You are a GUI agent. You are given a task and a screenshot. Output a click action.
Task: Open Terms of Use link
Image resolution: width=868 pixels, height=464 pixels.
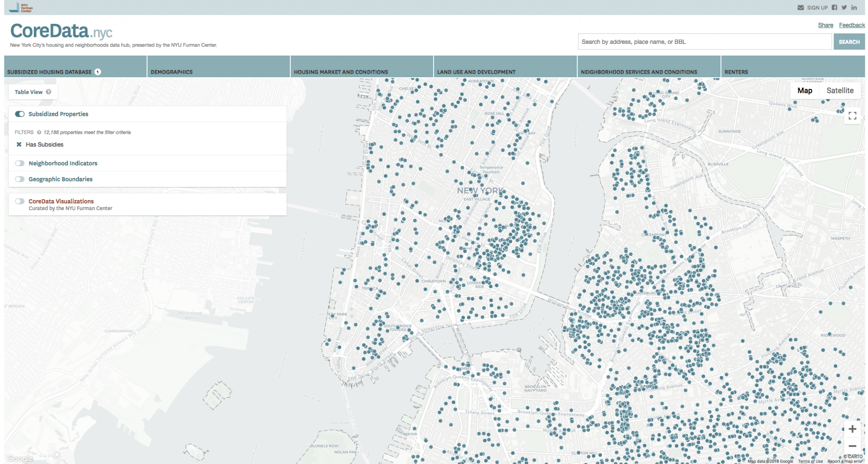click(x=810, y=461)
